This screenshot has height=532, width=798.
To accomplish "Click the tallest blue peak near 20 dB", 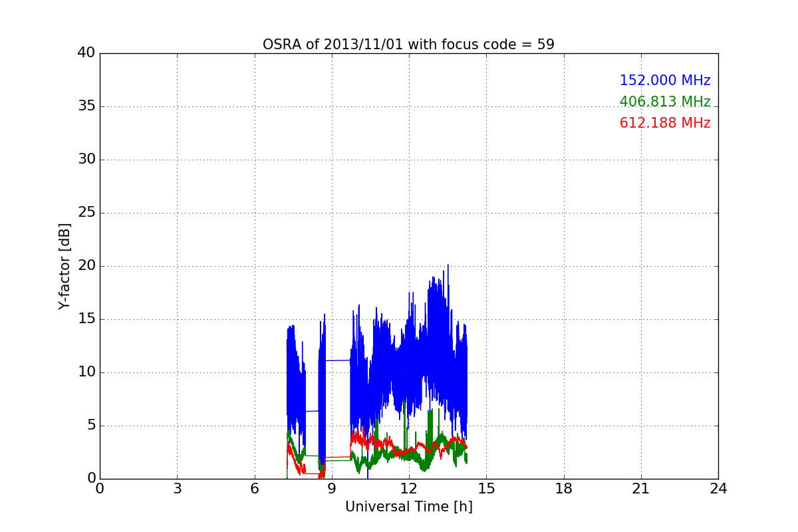I will tap(448, 266).
